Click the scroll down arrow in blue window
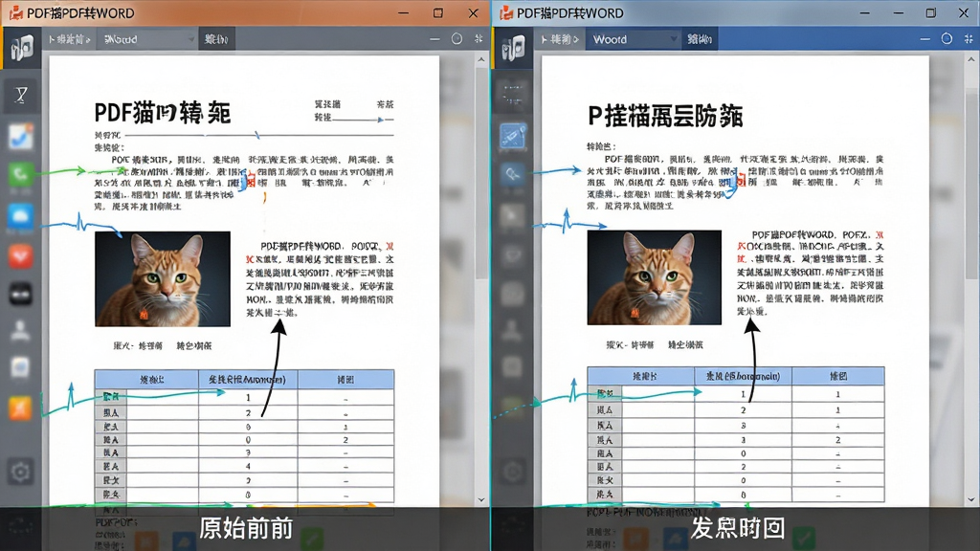 971,499
